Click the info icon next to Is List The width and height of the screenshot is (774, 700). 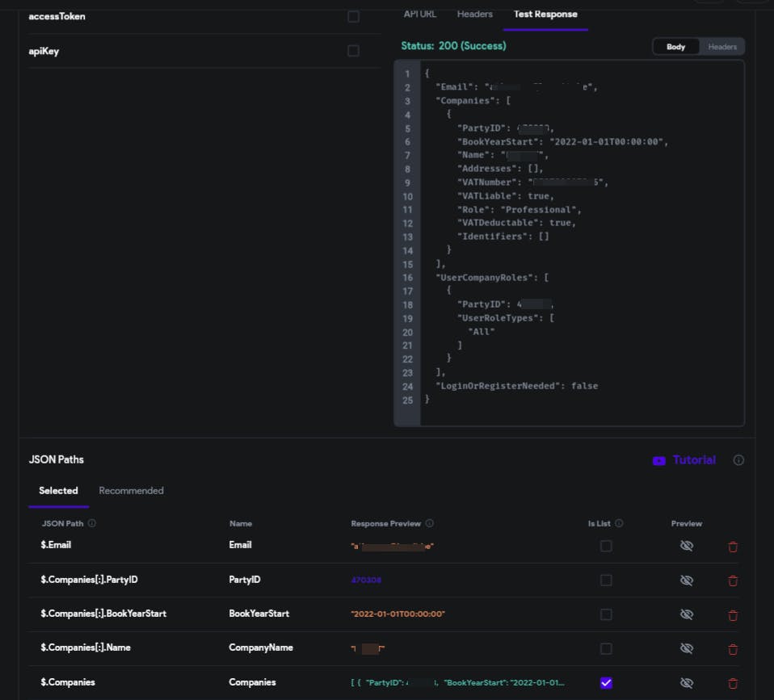click(619, 523)
